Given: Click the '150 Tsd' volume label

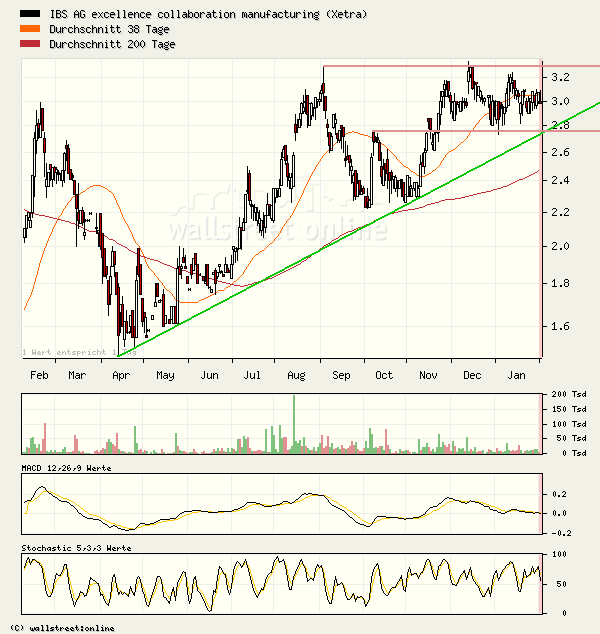Looking at the screenshot, I should click(x=569, y=409).
